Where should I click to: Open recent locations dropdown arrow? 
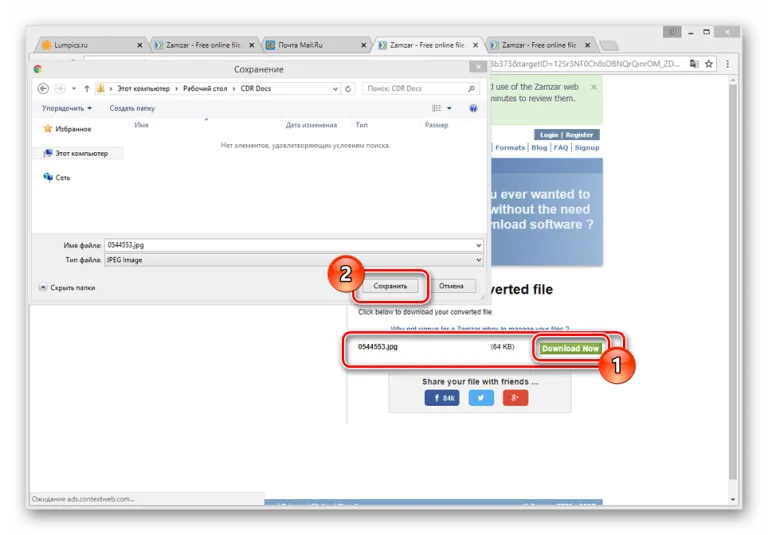tap(73, 89)
